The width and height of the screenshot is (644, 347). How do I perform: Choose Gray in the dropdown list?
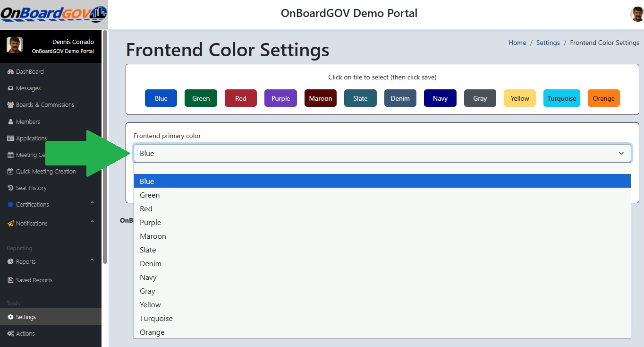pos(382,291)
